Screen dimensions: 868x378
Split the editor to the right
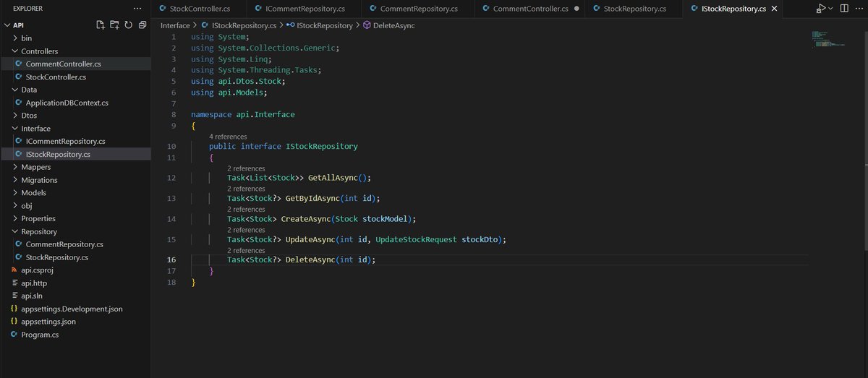pyautogui.click(x=843, y=9)
